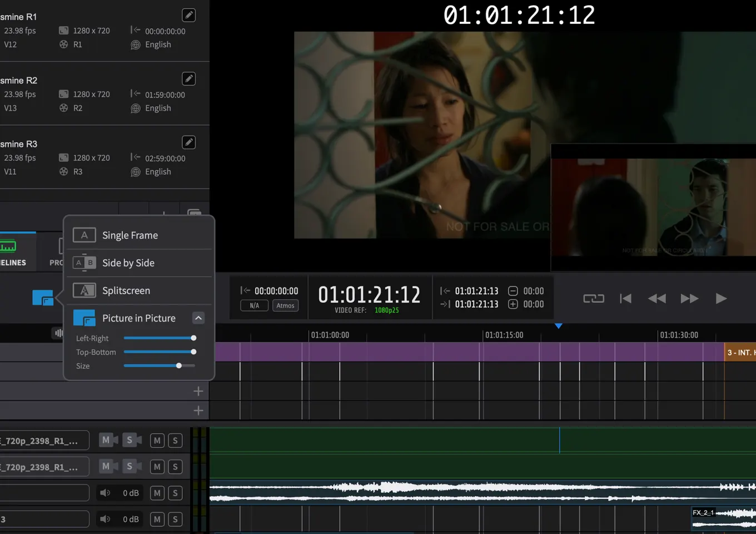Edit the Jasmine R2 timeline with pencil icon

[x=189, y=78]
